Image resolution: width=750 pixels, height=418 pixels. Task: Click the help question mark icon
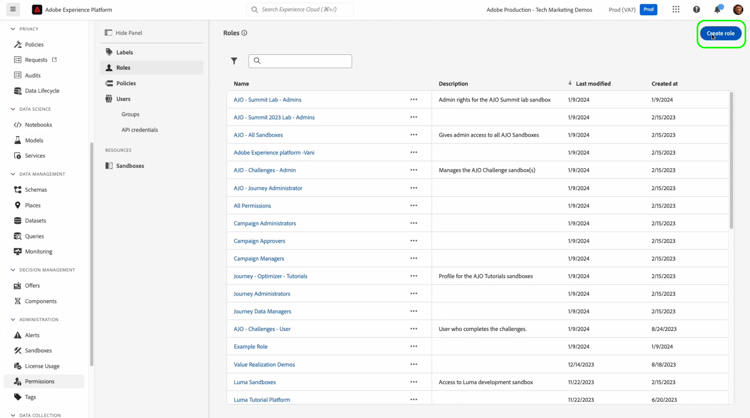point(697,10)
